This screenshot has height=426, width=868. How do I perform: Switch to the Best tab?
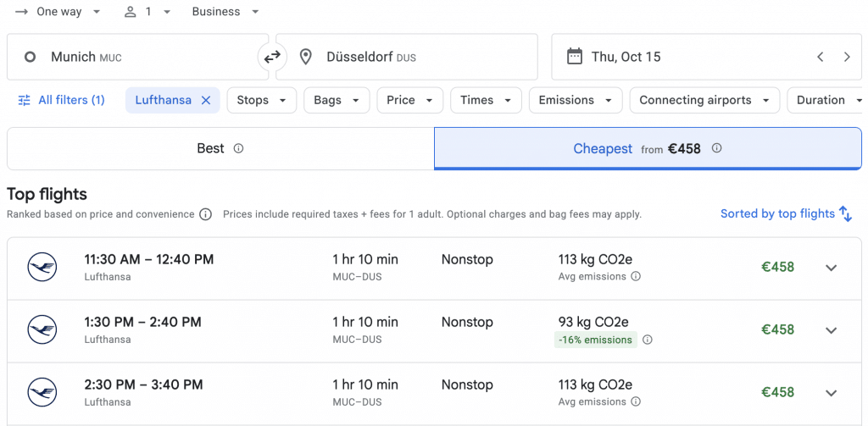[220, 148]
